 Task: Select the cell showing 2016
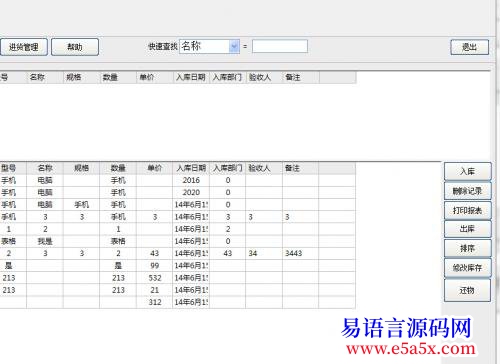(x=191, y=180)
